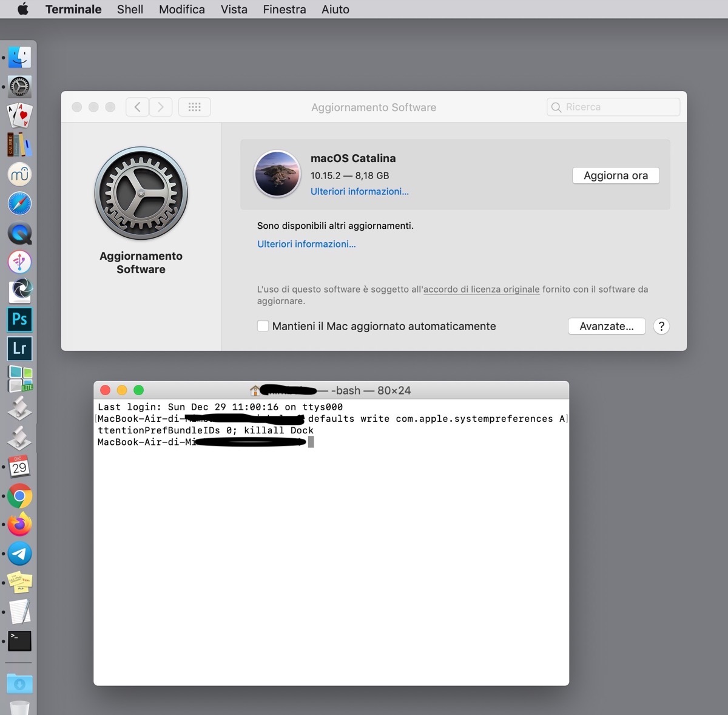728x715 pixels.
Task: Open the pink USB-symbol app in Dock
Action: tap(19, 262)
